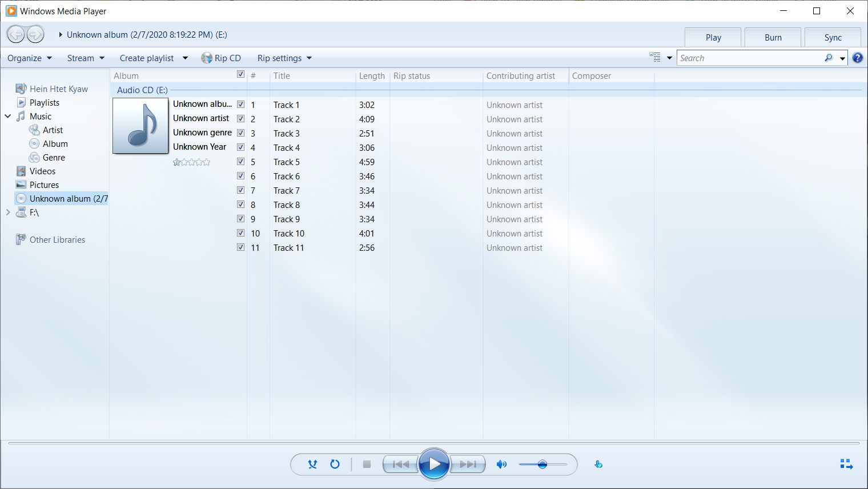Open Pictures library

(44, 185)
